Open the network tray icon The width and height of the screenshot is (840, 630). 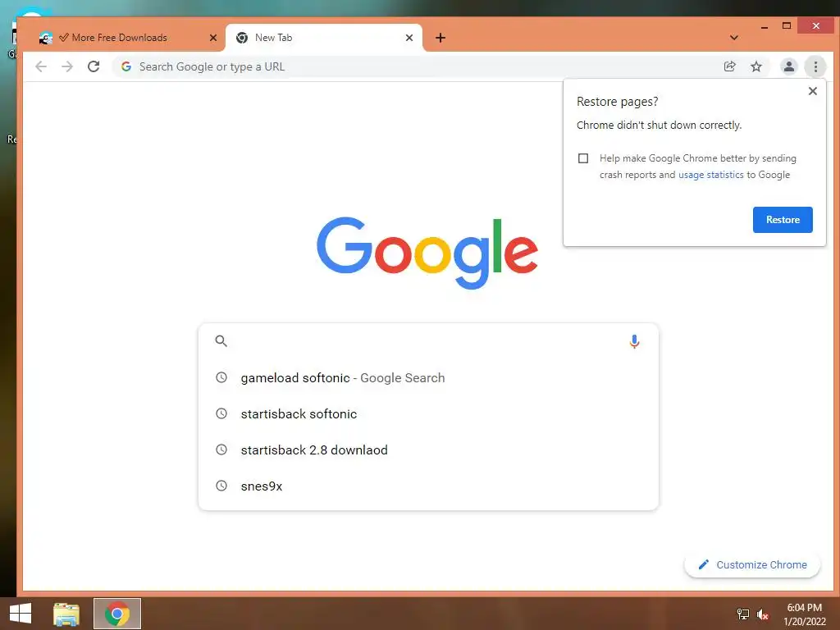coord(743,614)
